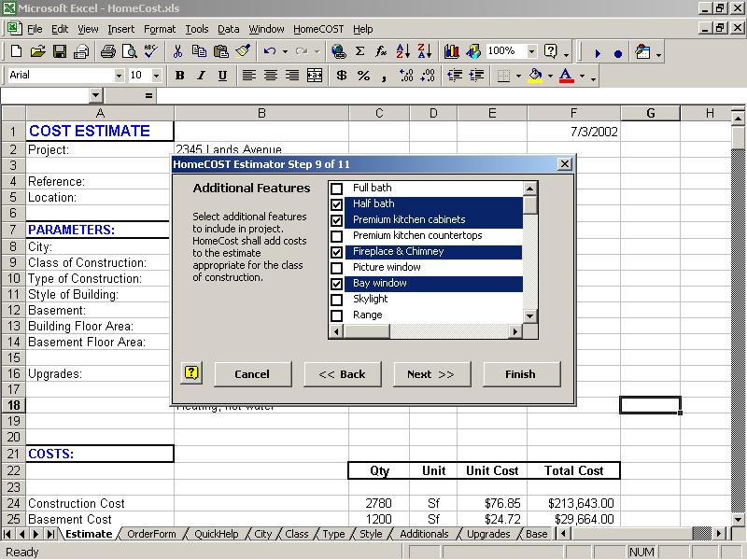The width and height of the screenshot is (747, 560).
Task: Switch to the OrderForm sheet tab
Action: coord(151,535)
